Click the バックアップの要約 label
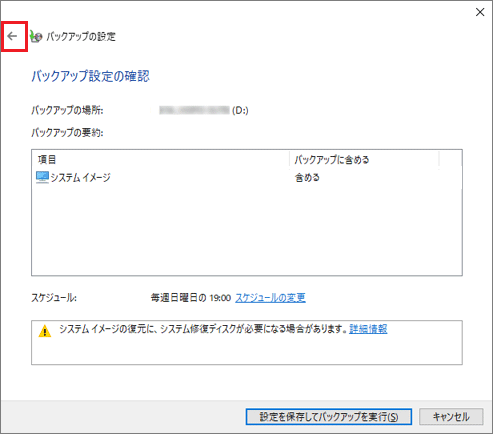Image resolution: width=493 pixels, height=434 pixels. point(67,132)
